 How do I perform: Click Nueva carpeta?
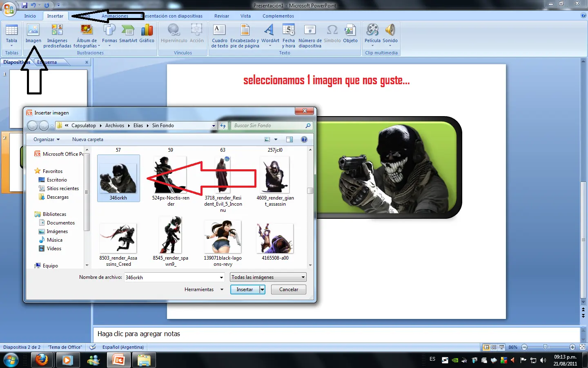pyautogui.click(x=88, y=139)
